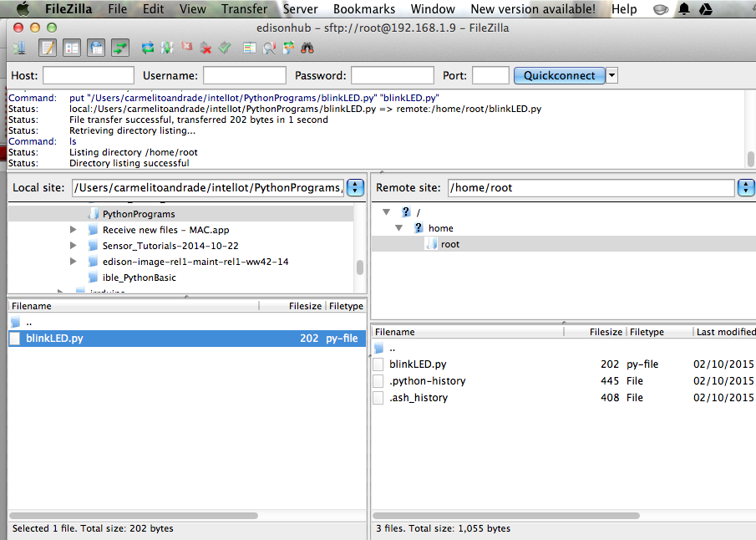Toggle synchronized browsing icon
Viewport: 756px width, 540px height.
point(288,48)
